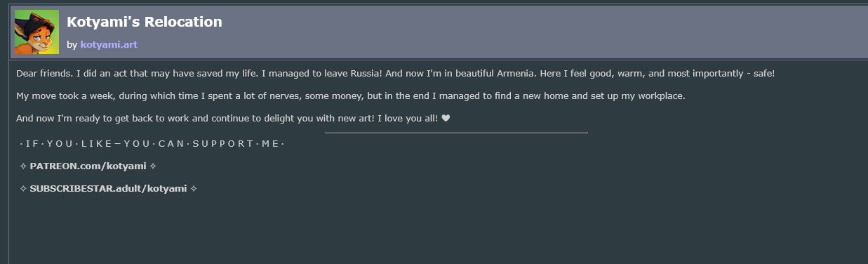The image size is (868, 264).
Task: Click the star symbol after PATREON.com/kotyami
Action: (153, 166)
